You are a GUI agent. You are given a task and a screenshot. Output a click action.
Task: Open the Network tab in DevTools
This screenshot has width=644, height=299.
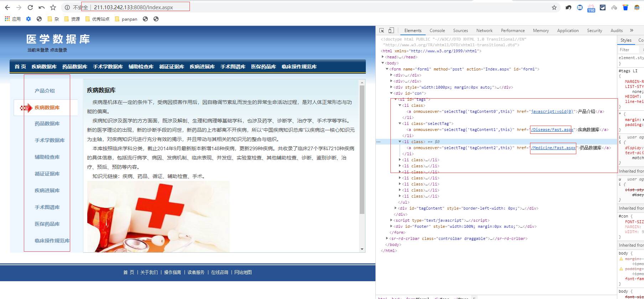point(484,31)
